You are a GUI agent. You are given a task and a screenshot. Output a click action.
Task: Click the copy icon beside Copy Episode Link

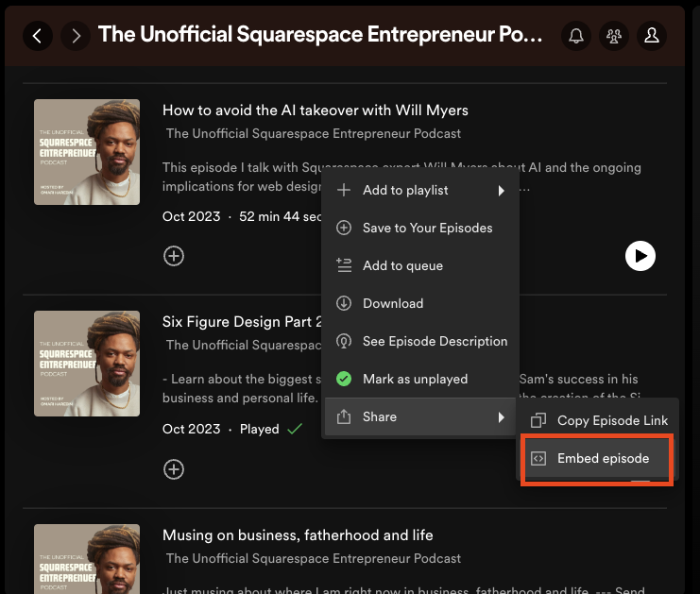click(x=538, y=420)
